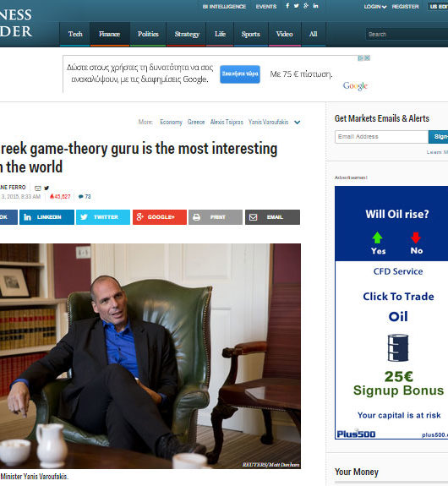This screenshot has height=486, width=448.
Task: Print the article
Action: 216,217
